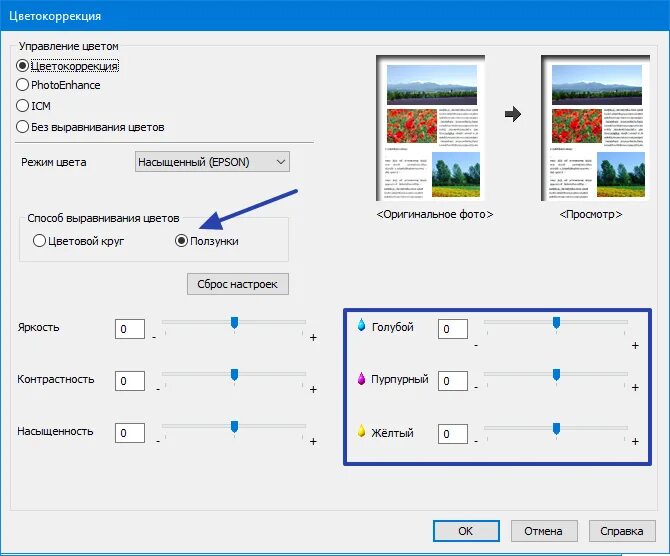This screenshot has height=556, width=670.
Task: Click the Яркость label
Action: pyautogui.click(x=38, y=328)
